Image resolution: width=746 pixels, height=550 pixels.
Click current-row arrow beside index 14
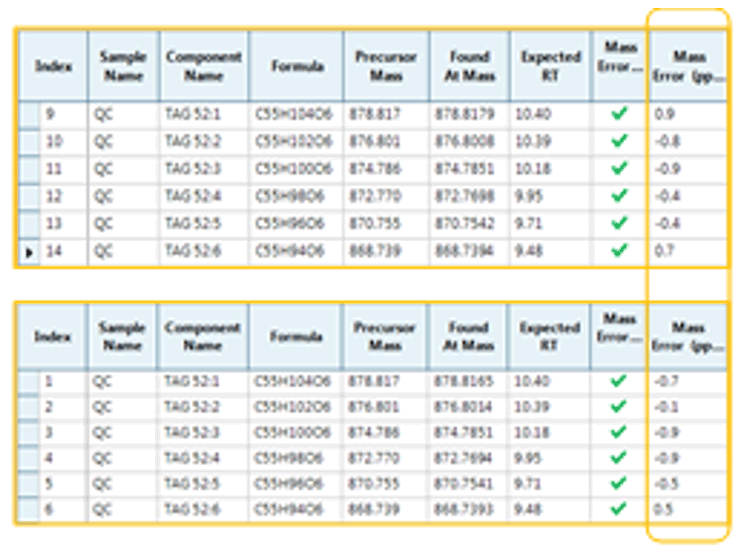click(x=28, y=252)
